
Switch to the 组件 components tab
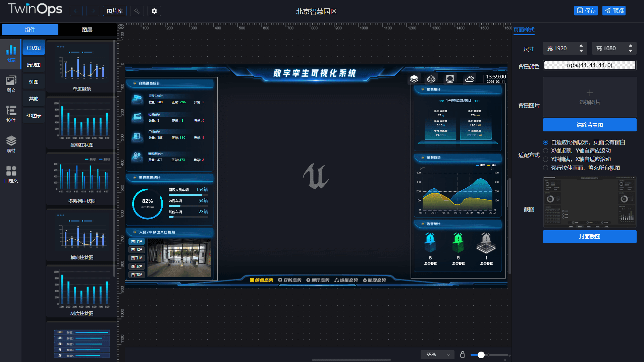click(x=30, y=29)
